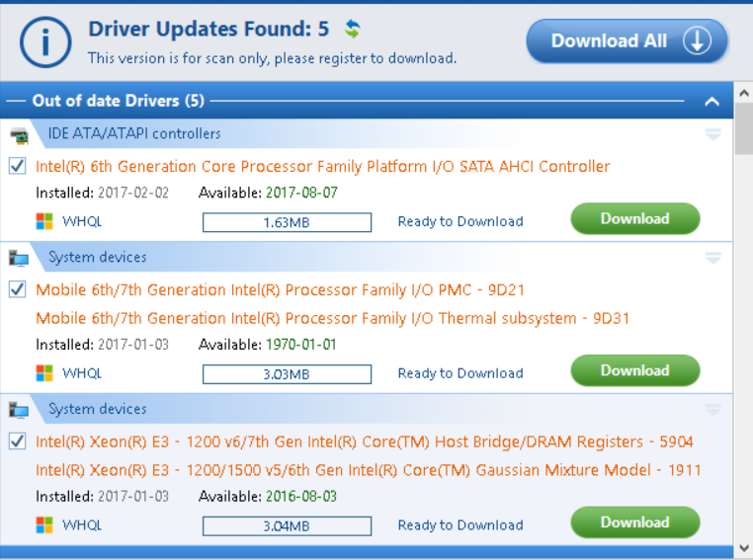Image resolution: width=753 pixels, height=560 pixels.
Task: Click the 3.04MB progress bar
Action: pyautogui.click(x=287, y=526)
